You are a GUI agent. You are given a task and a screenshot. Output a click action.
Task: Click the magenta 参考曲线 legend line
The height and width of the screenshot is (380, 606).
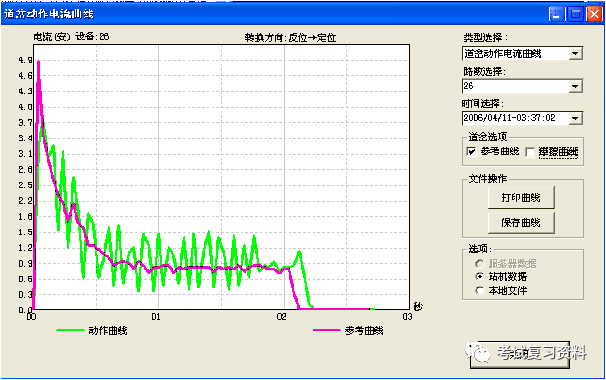[x=326, y=330]
